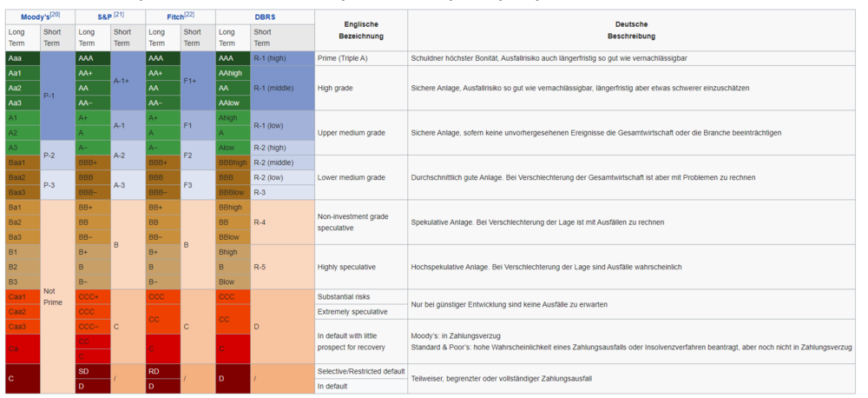Click the Fitch F1+ short term cell
868x398 pixels.
tap(198, 81)
